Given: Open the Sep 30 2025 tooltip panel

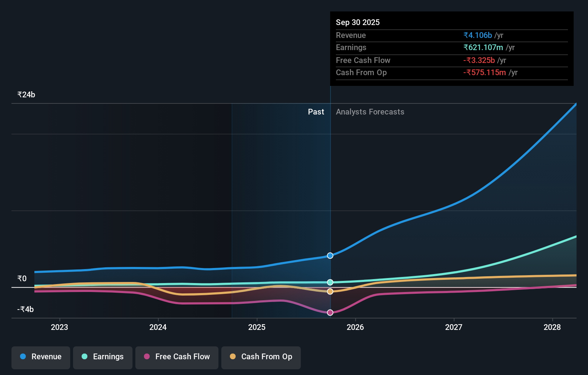Looking at the screenshot, I should (452, 48).
